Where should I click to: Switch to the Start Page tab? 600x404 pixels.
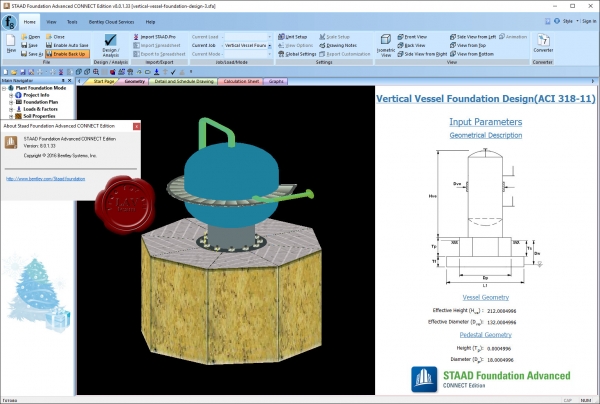pyautogui.click(x=103, y=81)
